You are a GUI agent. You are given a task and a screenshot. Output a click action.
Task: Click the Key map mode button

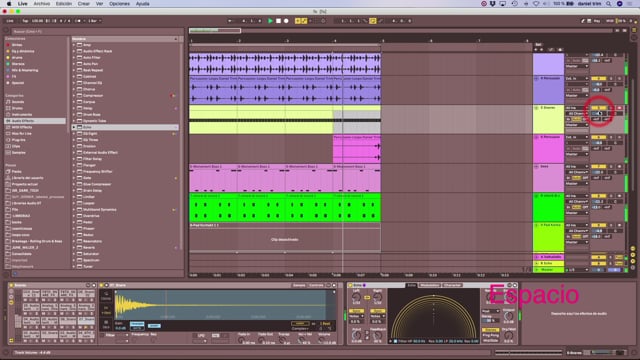tap(597, 21)
